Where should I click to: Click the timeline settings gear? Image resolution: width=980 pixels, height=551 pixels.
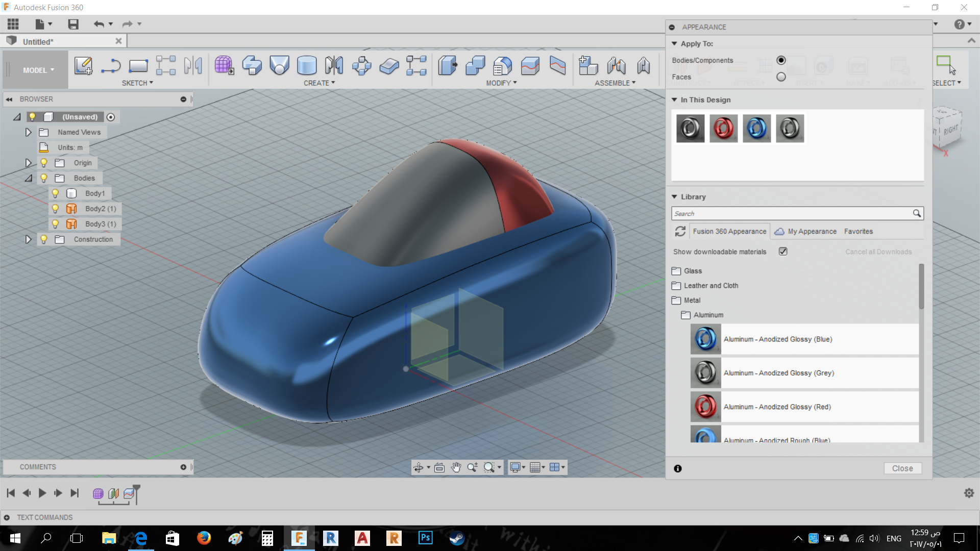pyautogui.click(x=969, y=493)
